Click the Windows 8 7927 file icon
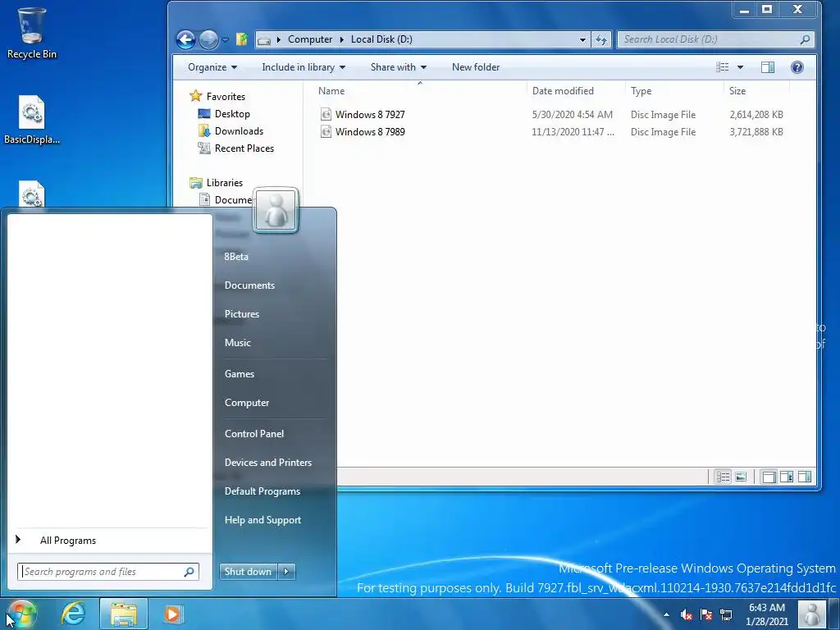The image size is (840, 630). [x=326, y=114]
